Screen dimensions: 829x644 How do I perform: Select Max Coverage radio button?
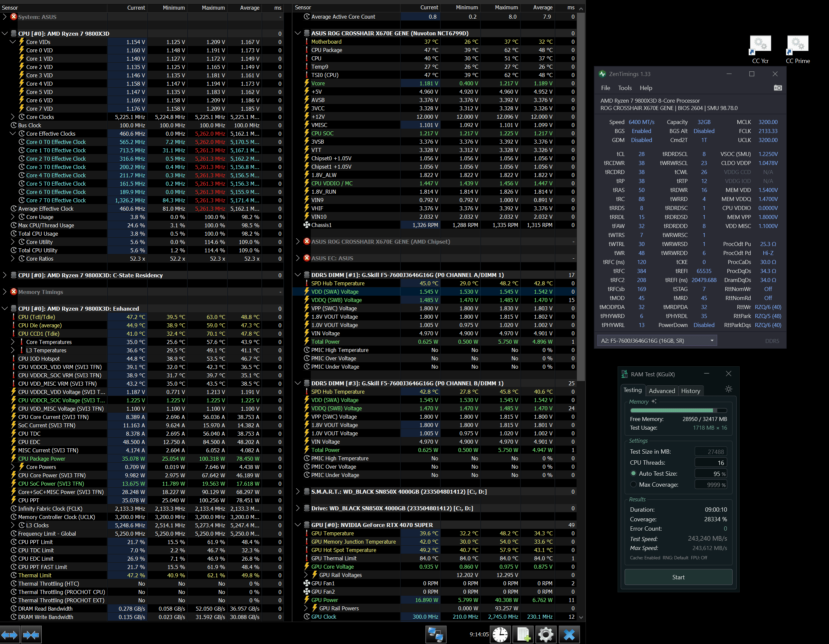point(633,484)
